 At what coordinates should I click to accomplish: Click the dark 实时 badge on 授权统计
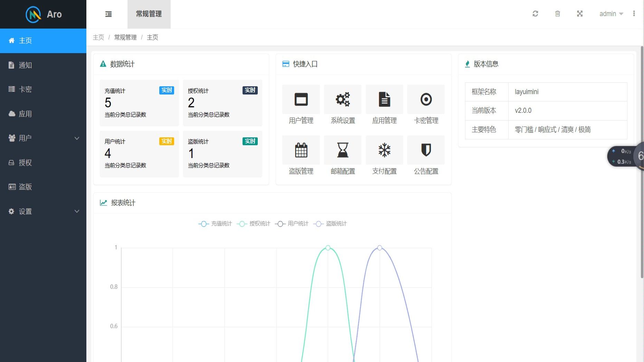click(250, 90)
